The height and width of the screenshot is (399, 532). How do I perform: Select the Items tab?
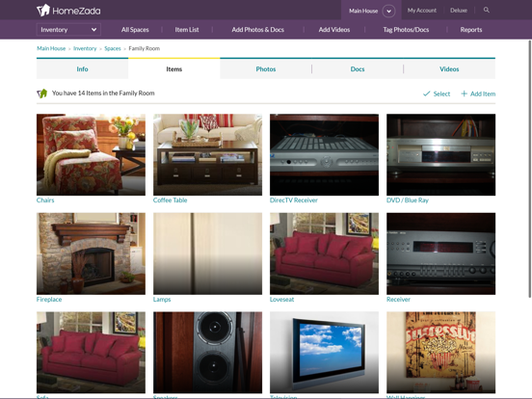click(x=174, y=68)
